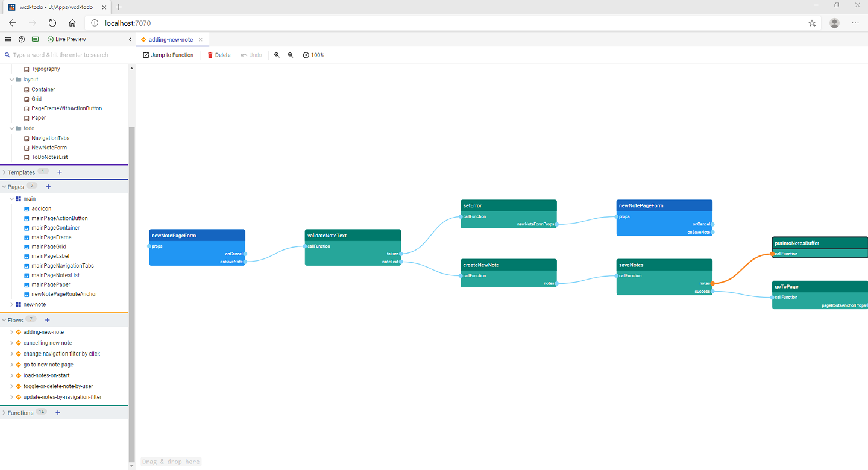Select mainPageFrame item
The width and height of the screenshot is (868, 470).
click(52, 237)
